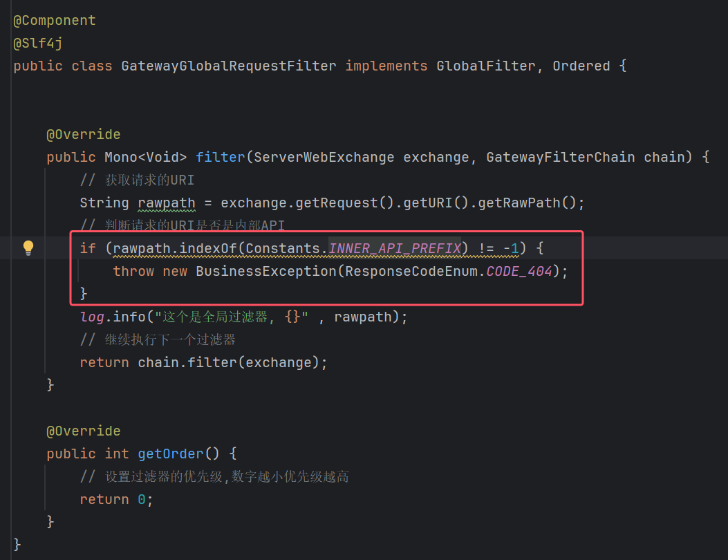Click the getOrder method name

[x=170, y=454]
